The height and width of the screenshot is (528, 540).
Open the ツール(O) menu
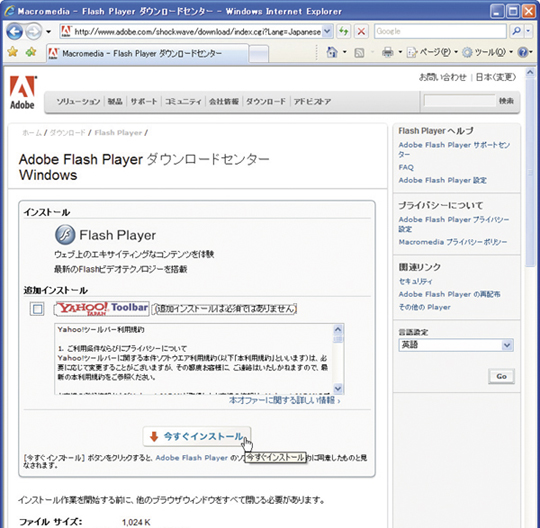[x=490, y=52]
